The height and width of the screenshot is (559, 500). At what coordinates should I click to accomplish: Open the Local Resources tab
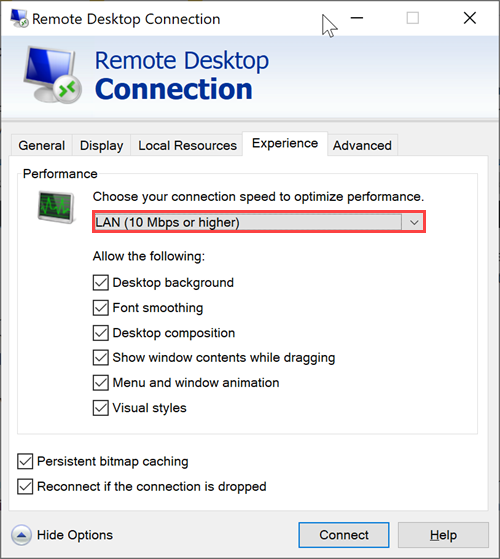tap(187, 145)
